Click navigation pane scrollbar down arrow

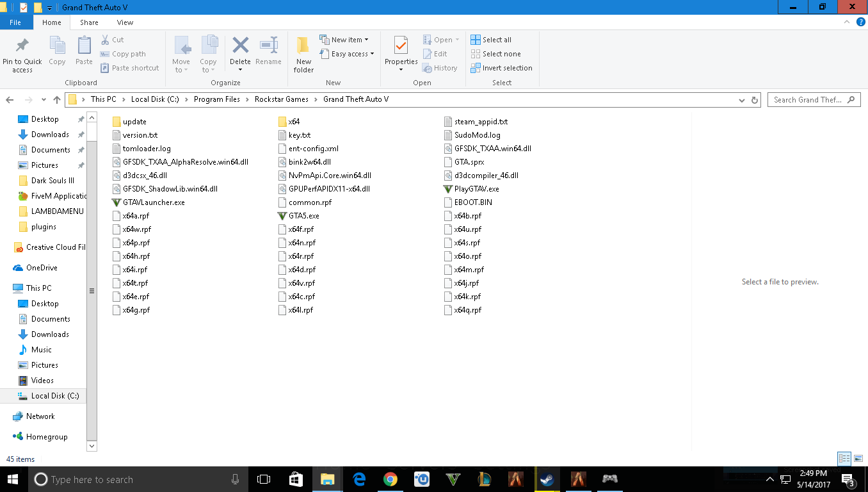click(x=92, y=446)
